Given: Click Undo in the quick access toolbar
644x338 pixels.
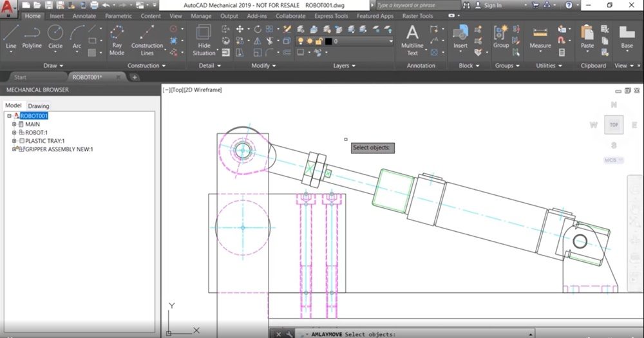Looking at the screenshot, I should coord(106,5).
